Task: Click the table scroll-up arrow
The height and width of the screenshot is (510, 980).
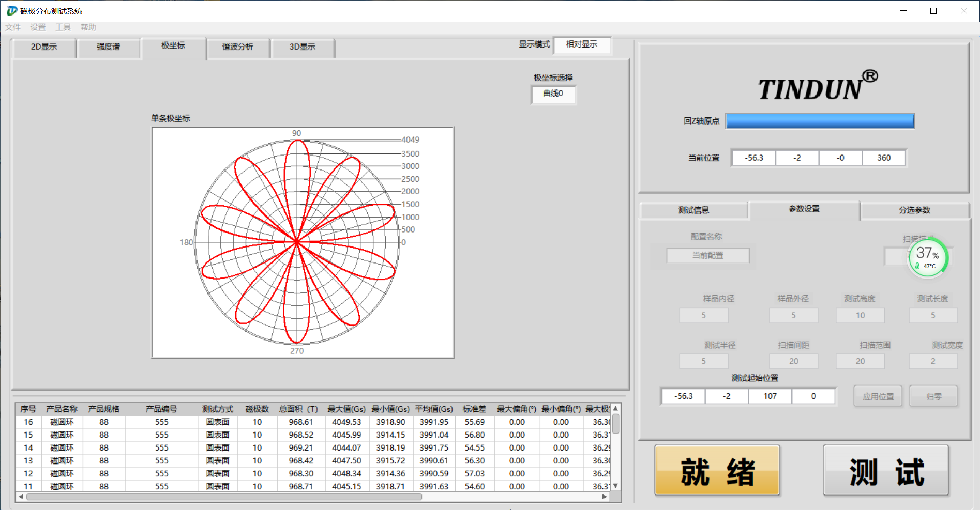Action: click(x=615, y=409)
